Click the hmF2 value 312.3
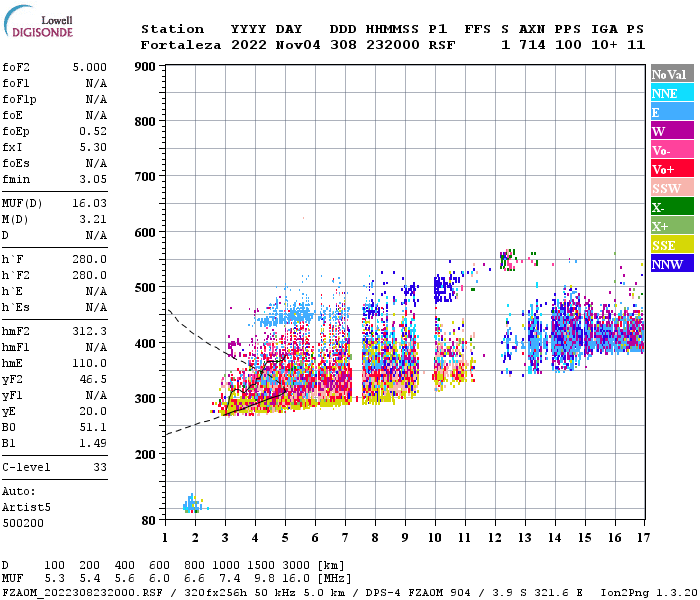 [90, 332]
